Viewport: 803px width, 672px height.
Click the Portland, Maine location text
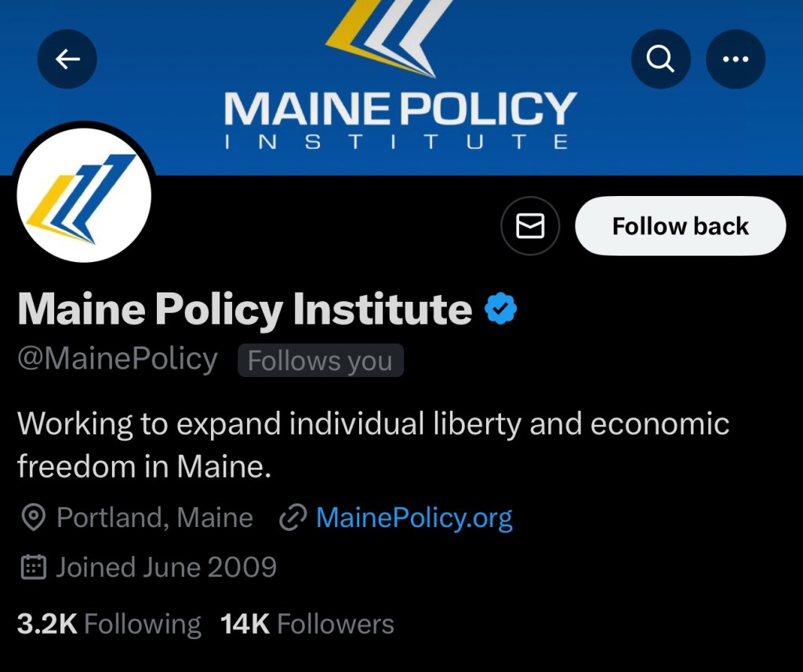pyautogui.click(x=154, y=518)
